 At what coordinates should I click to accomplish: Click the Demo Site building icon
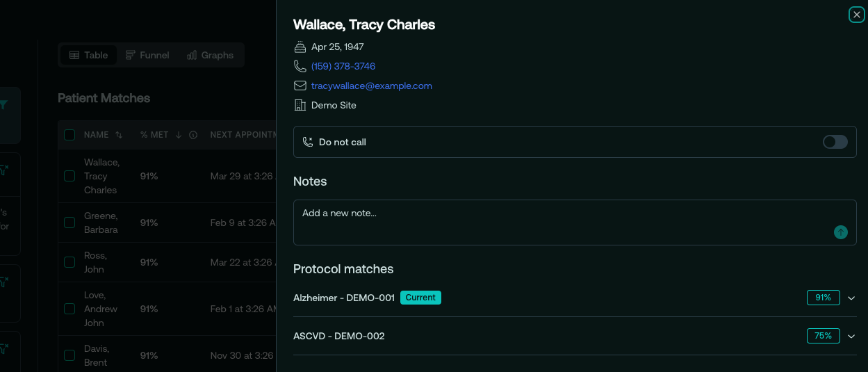click(x=300, y=105)
